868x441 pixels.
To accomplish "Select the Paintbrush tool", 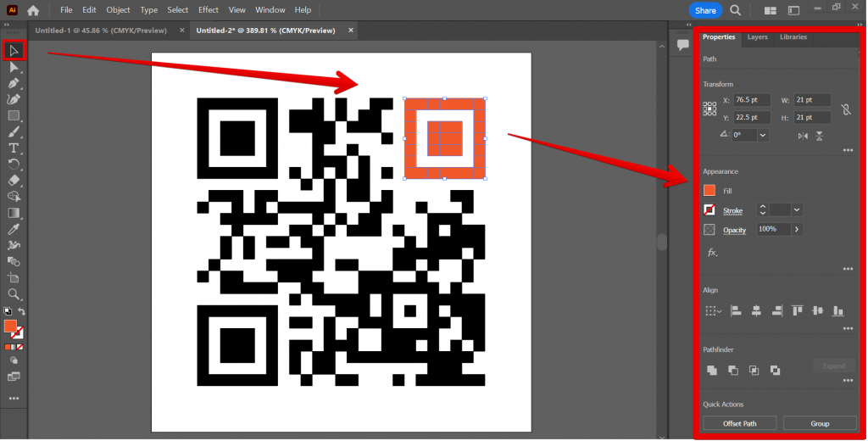I will pos(14,131).
